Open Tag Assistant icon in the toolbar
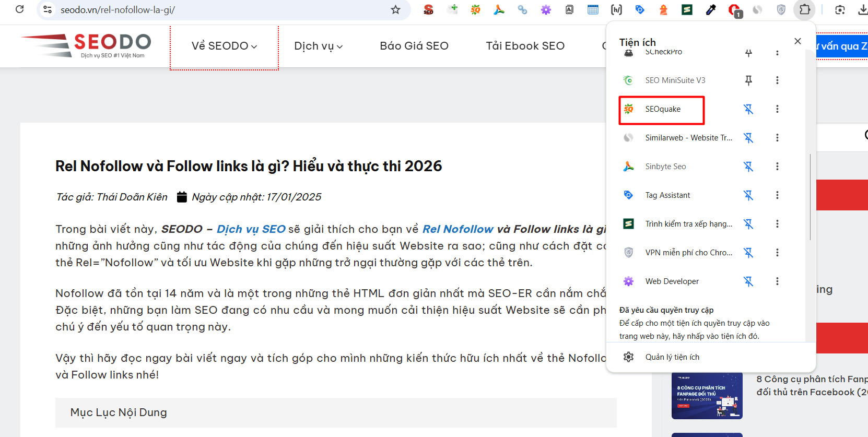This screenshot has width=868, height=437. click(x=640, y=9)
